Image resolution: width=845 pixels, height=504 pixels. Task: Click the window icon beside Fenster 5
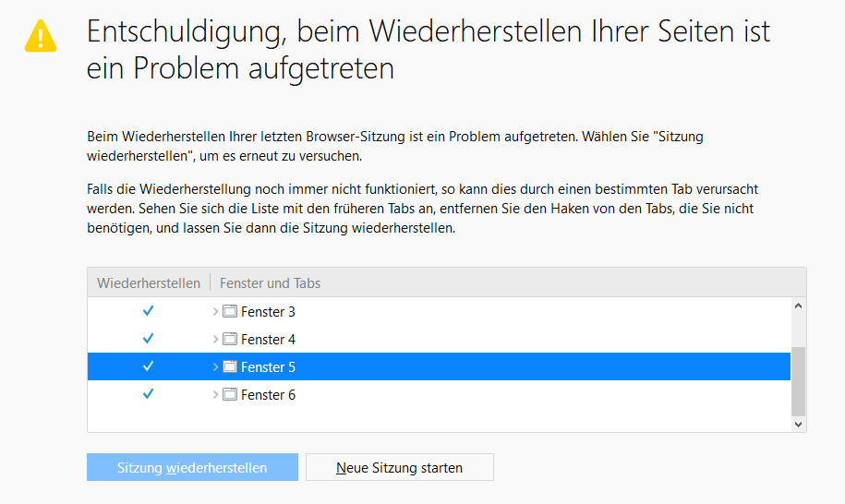pyautogui.click(x=230, y=367)
